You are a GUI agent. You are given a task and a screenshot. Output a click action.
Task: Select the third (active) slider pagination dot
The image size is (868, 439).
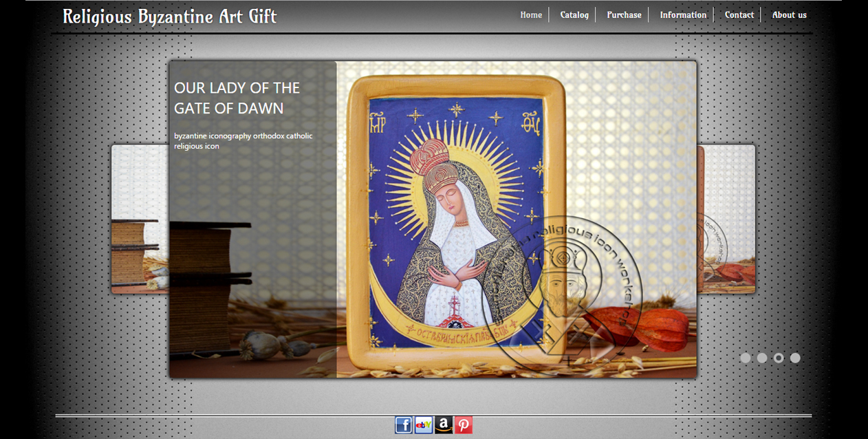pos(779,358)
